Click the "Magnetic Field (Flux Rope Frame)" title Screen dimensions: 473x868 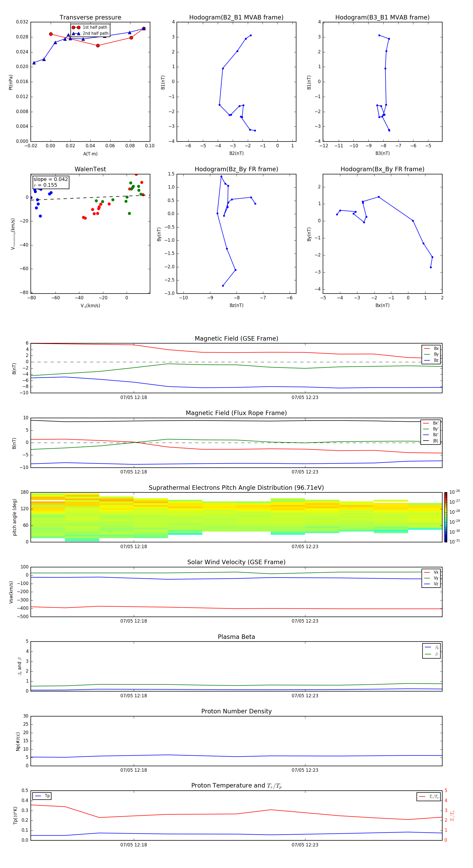coord(236,413)
